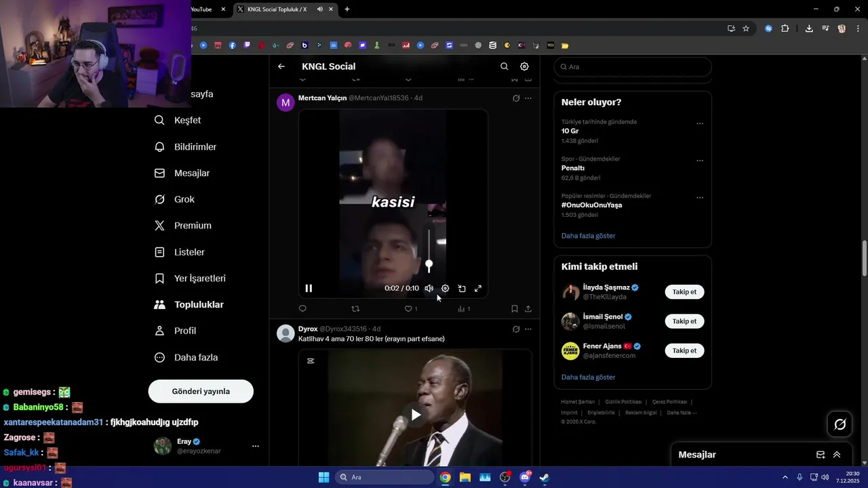Image resolution: width=868 pixels, height=488 pixels.
Task: Mute the video with the speaker icon
Action: coord(429,288)
